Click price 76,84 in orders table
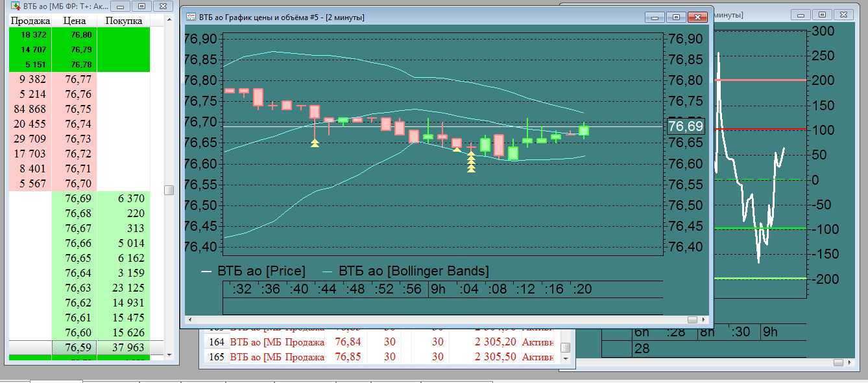 point(348,341)
